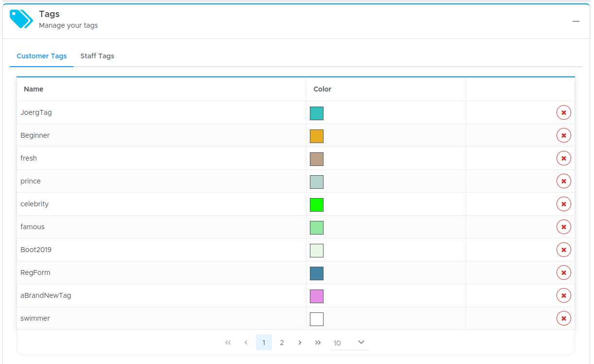Go to page 2
594x364 pixels.
coord(282,343)
